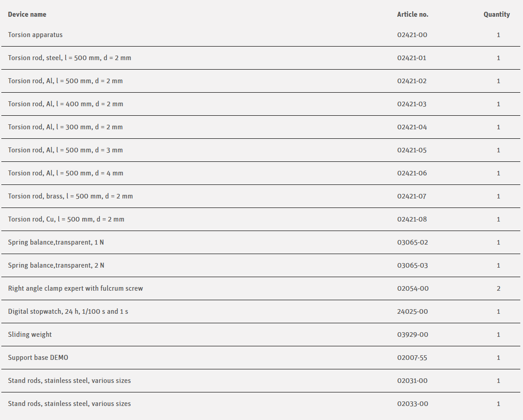
Task: Select Torsion rod, Al, d = 3 mm
Action: (66, 150)
